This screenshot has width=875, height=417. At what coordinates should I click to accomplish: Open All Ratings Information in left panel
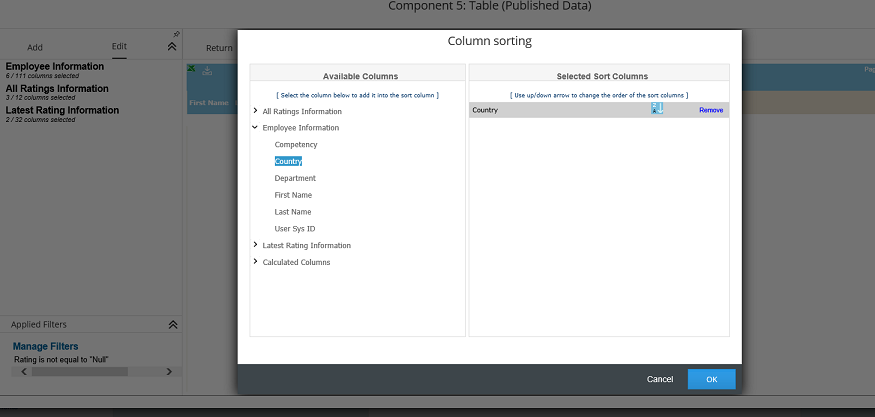coord(57,88)
